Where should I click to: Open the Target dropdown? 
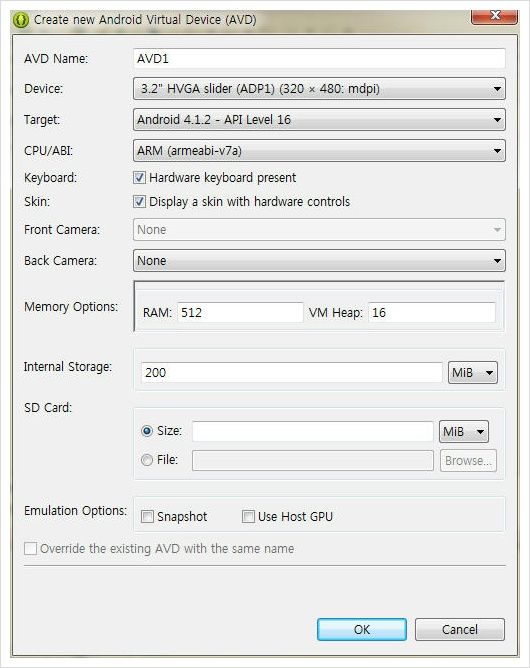pyautogui.click(x=319, y=120)
